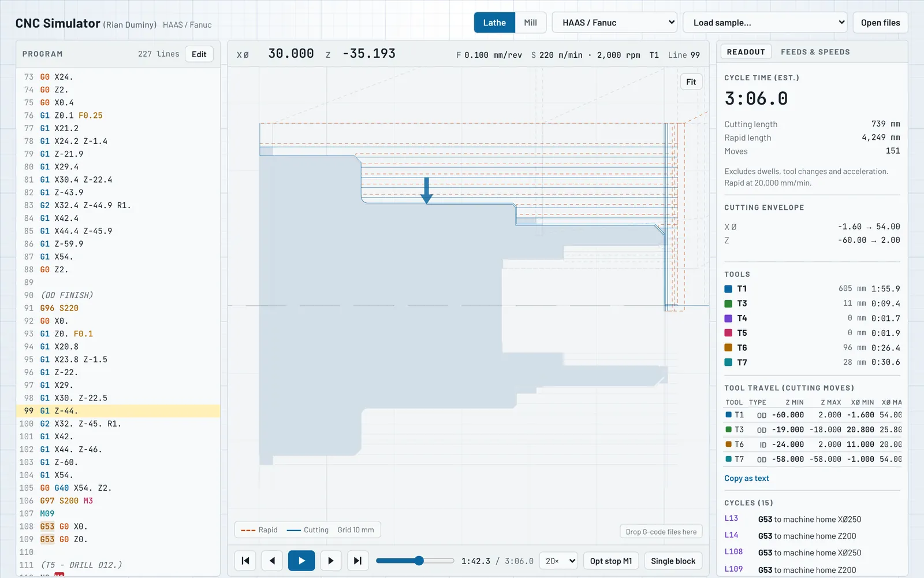
Task: Open the 20× playback speed dropdown
Action: (x=558, y=561)
